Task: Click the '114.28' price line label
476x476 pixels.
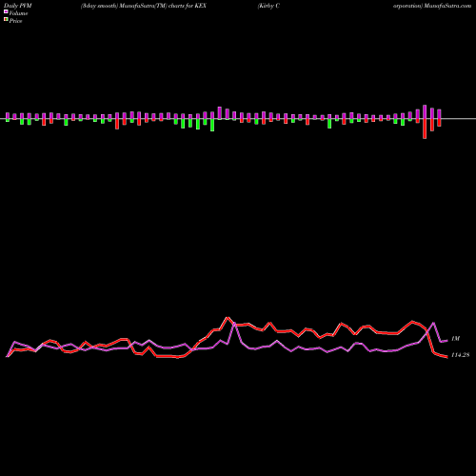Action: pyautogui.click(x=461, y=355)
